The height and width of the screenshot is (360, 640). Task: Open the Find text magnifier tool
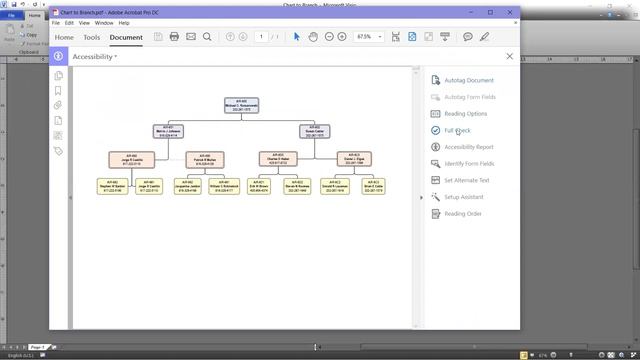coord(207,37)
